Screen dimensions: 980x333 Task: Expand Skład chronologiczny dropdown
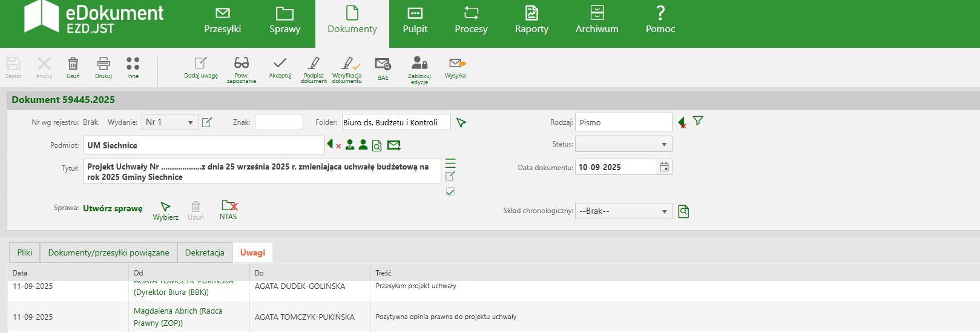(x=623, y=211)
